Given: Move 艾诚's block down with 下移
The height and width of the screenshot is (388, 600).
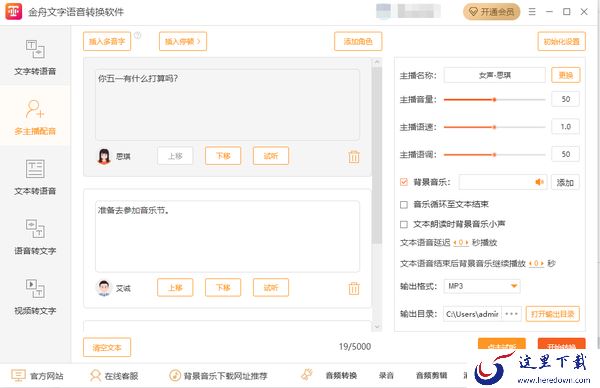Looking at the screenshot, I should tap(223, 287).
